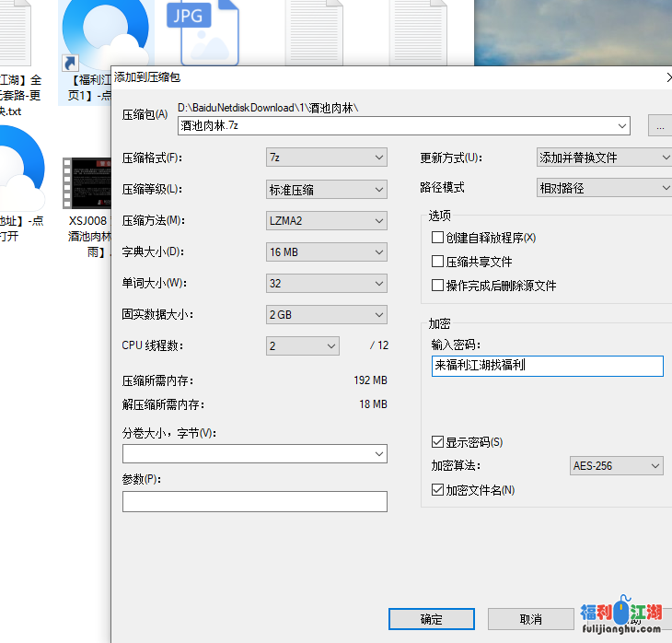This screenshot has width=672, height=643.
Task: Toggle the compress shared files checkbox
Action: click(x=438, y=262)
